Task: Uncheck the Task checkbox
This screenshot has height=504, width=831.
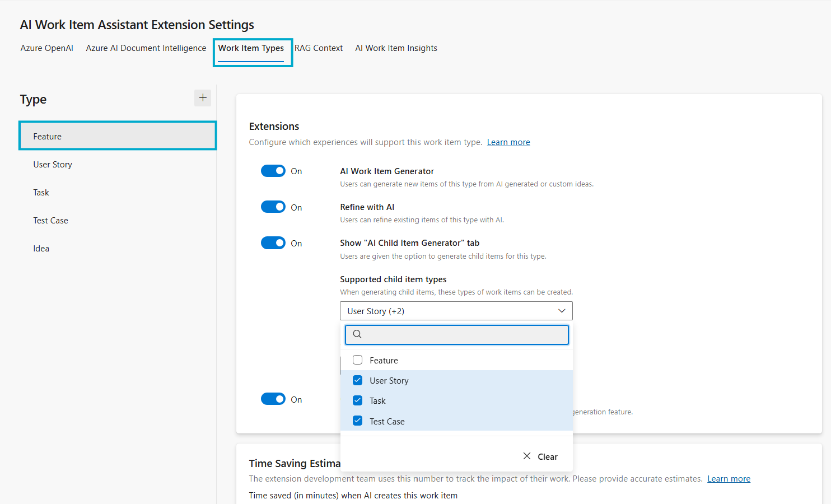Action: (x=357, y=400)
